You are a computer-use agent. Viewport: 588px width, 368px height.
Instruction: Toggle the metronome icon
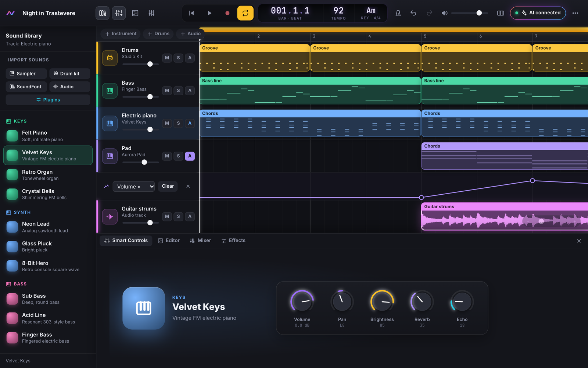coord(398,13)
